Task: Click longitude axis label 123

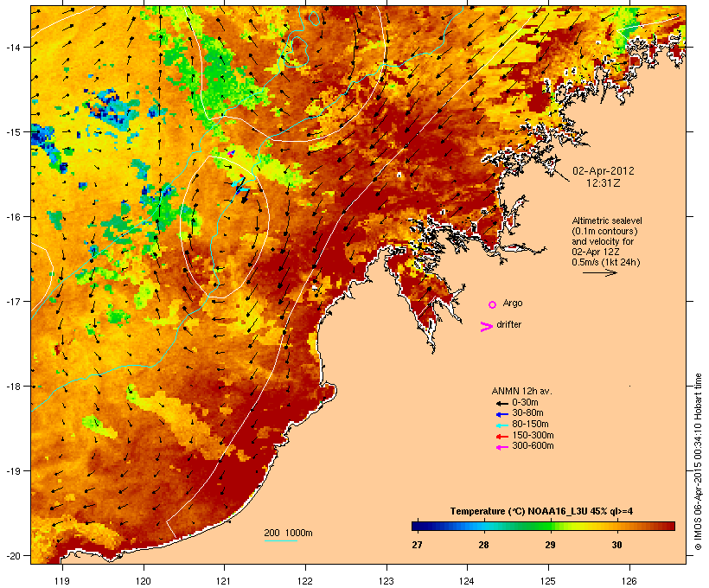Action: pos(386,581)
